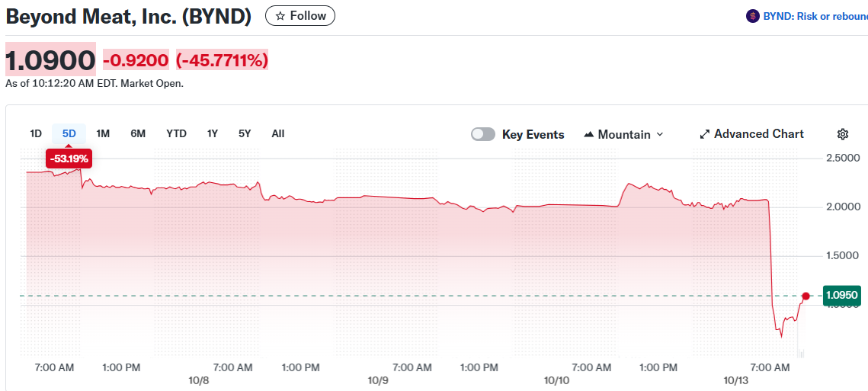
Task: Switch to the 1M range
Action: coord(103,133)
